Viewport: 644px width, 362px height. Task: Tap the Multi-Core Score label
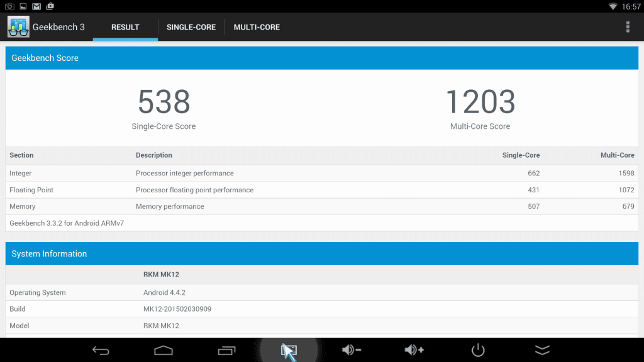480,126
